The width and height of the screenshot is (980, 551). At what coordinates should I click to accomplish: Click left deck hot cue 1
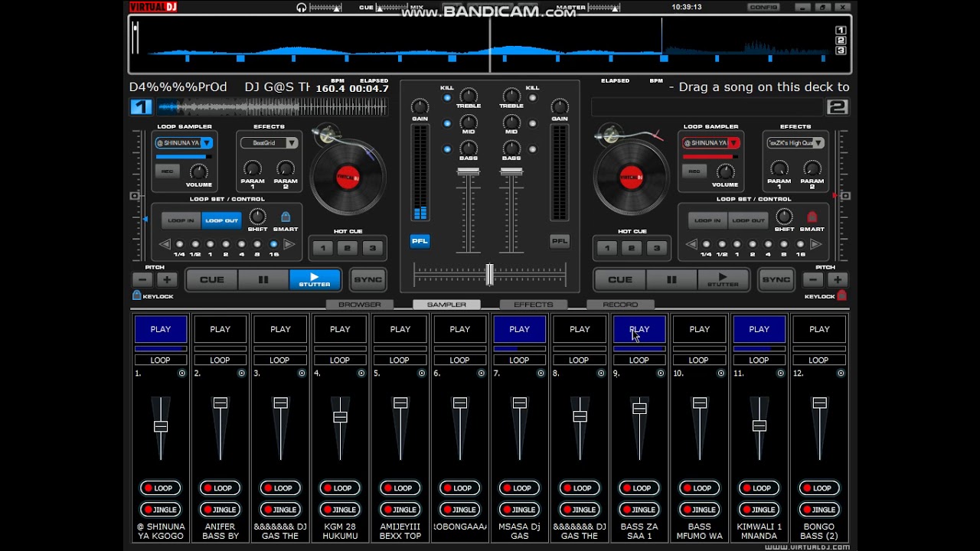pyautogui.click(x=323, y=248)
